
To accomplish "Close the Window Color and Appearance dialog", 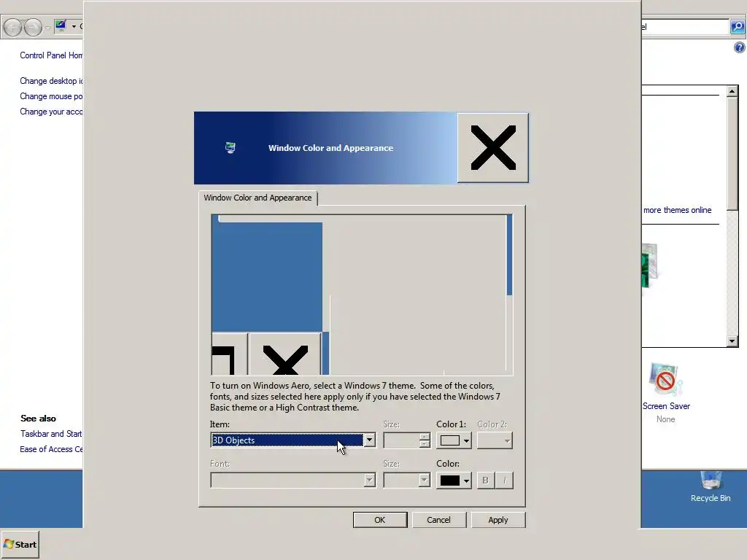I will coord(493,147).
